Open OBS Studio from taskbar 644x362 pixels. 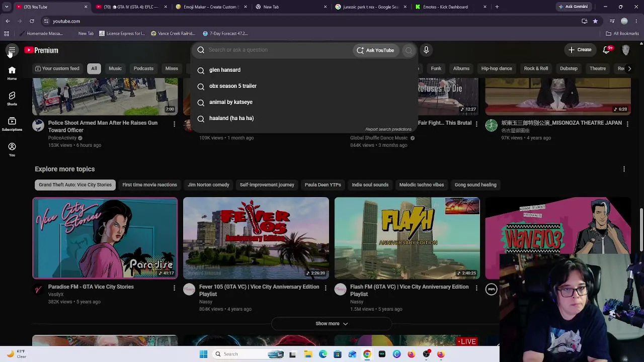(x=426, y=354)
